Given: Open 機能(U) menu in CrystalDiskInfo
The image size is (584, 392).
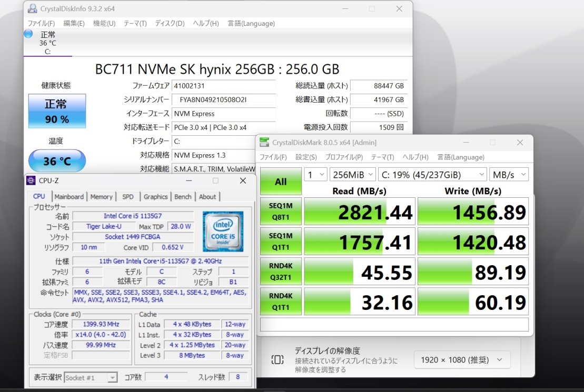Looking at the screenshot, I should point(104,24).
